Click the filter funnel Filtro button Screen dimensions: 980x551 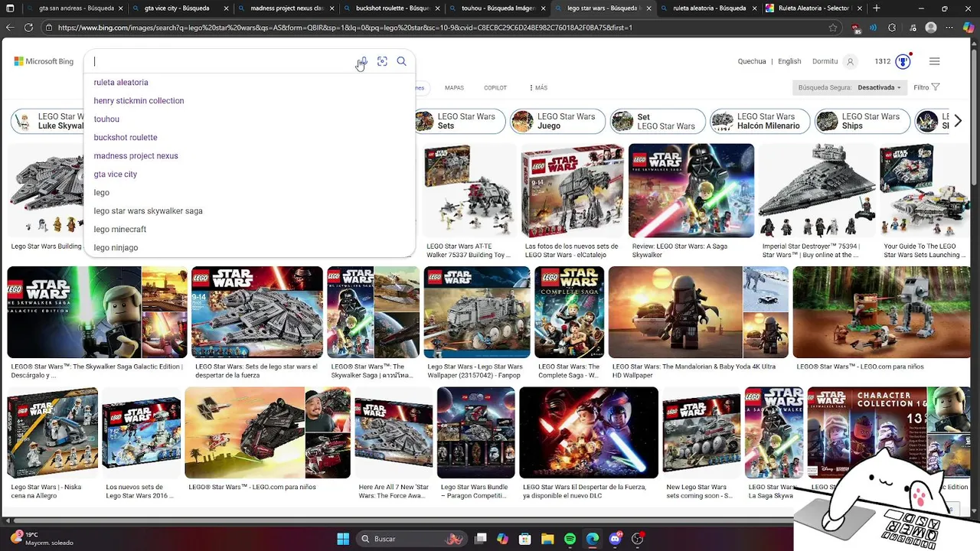926,87
